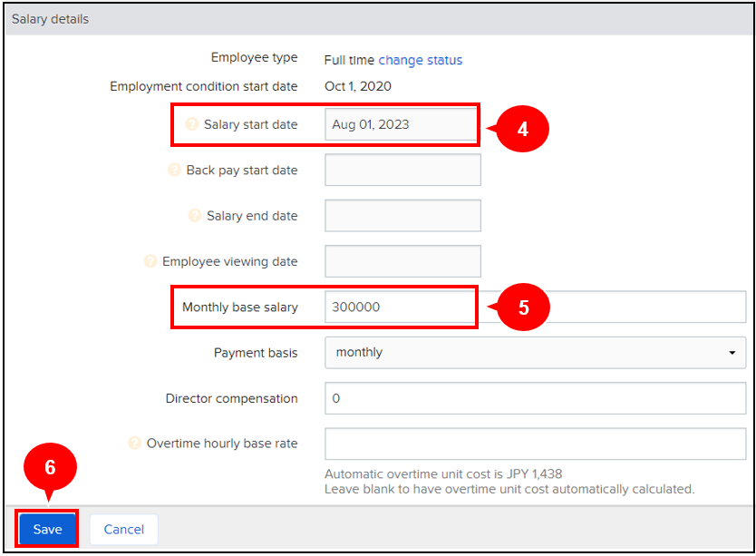Viewport: 756px width, 556px height.
Task: Click into the Back pay start date box
Action: [x=402, y=171]
